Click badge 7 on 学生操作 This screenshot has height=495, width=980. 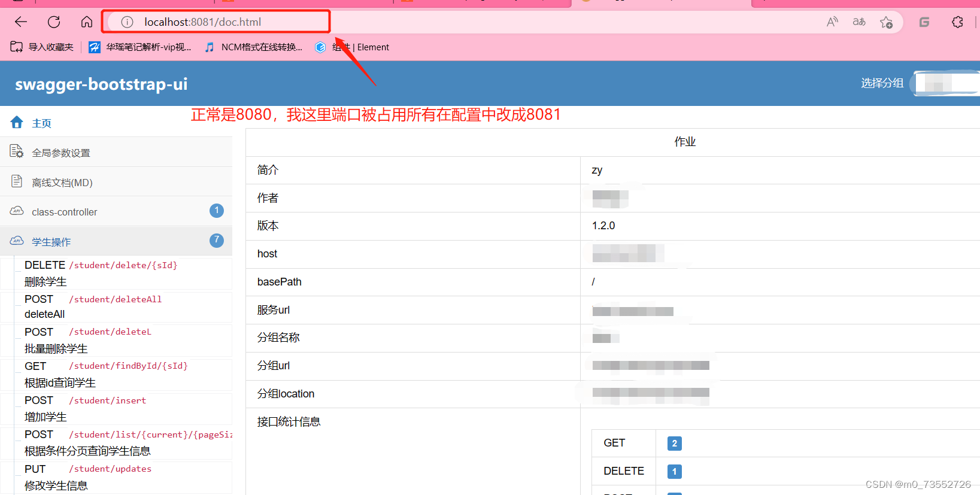point(217,240)
